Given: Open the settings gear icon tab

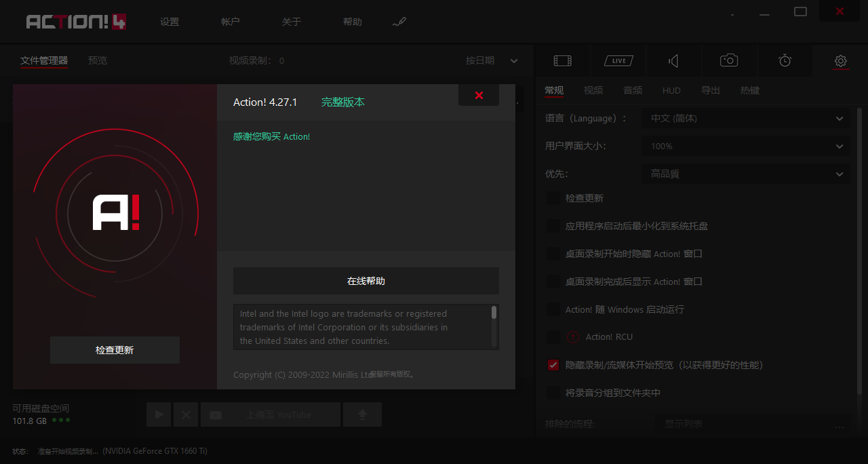Looking at the screenshot, I should click(x=841, y=61).
